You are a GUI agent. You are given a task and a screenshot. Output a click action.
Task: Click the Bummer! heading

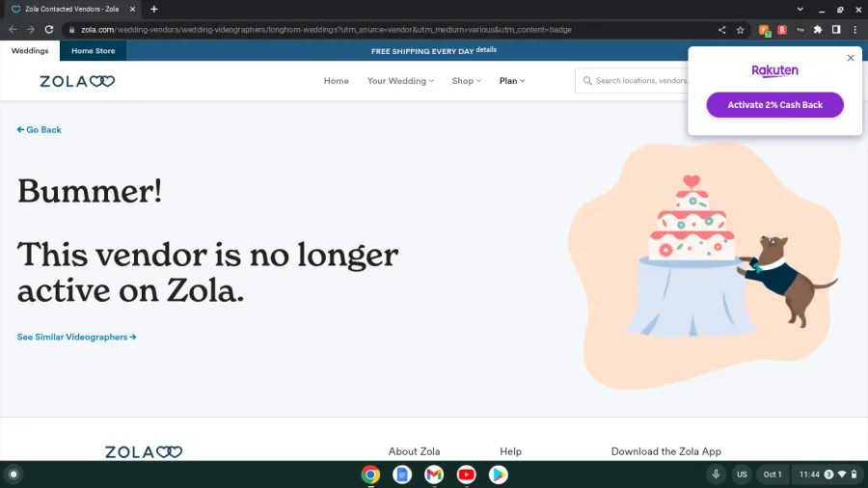click(90, 191)
